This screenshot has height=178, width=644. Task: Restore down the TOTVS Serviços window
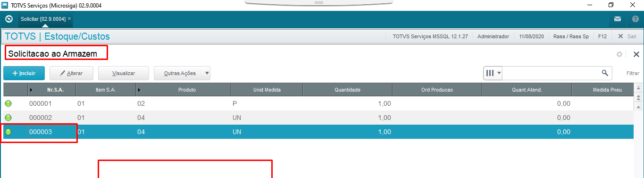point(611,5)
